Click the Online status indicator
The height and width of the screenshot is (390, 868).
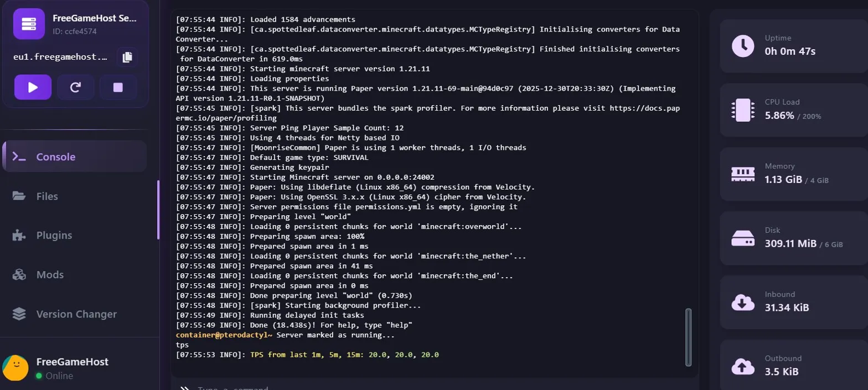point(54,376)
